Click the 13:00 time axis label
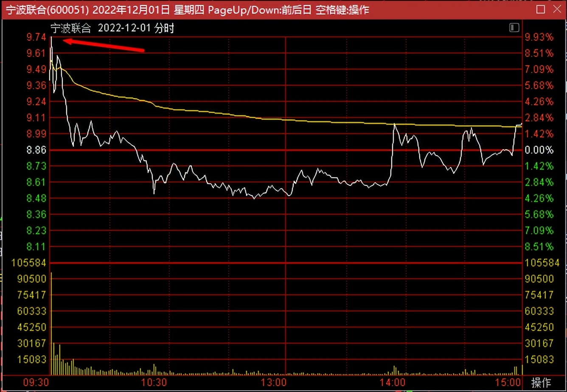The width and height of the screenshot is (567, 392). point(273,382)
